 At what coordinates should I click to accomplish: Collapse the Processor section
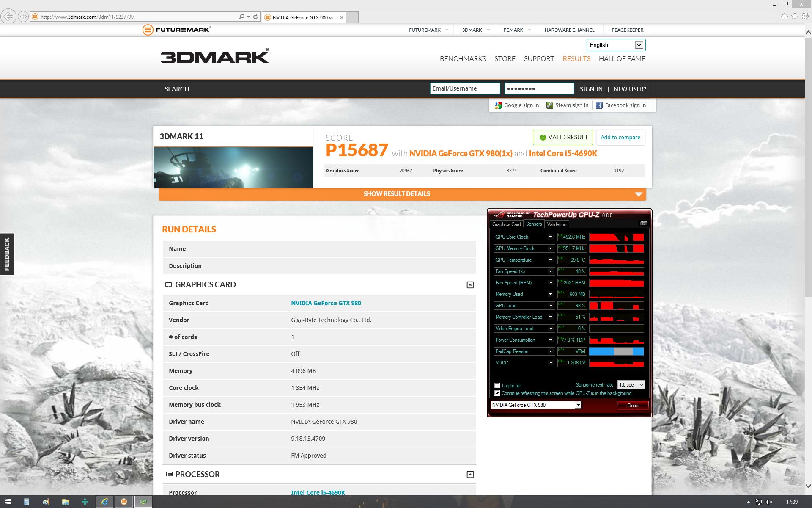tap(470, 475)
